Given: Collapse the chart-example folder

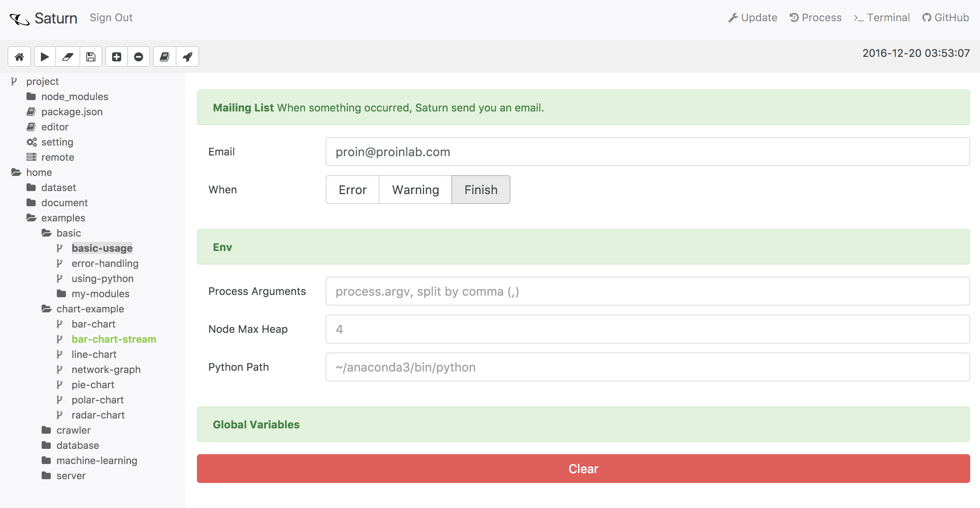Looking at the screenshot, I should 90,309.
